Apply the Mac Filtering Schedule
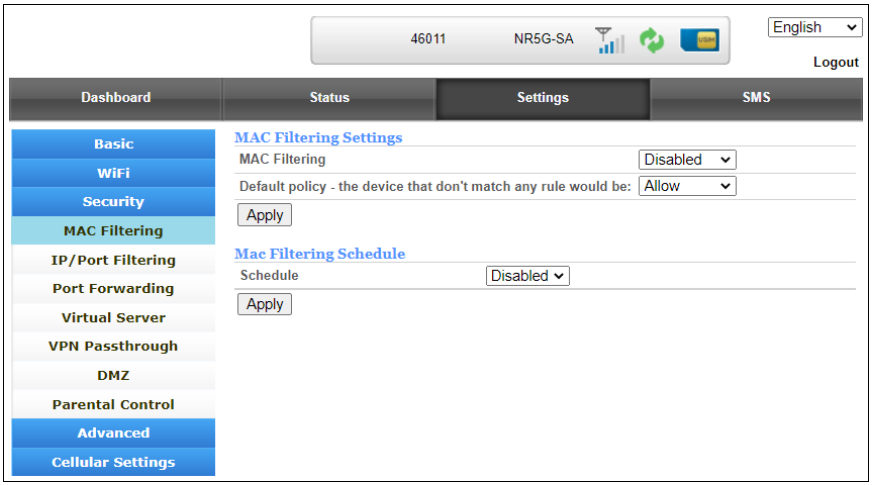Image resolution: width=872 pixels, height=485 pixels. pos(265,304)
